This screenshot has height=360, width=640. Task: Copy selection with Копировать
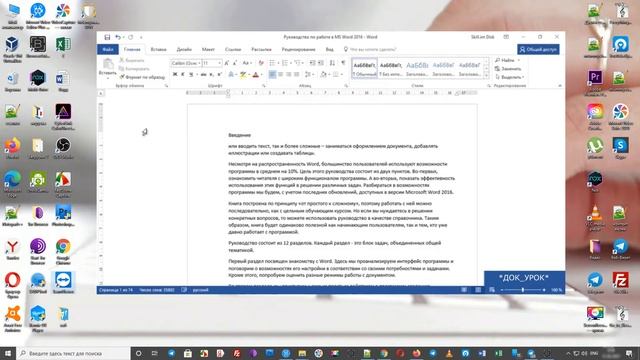point(134,69)
